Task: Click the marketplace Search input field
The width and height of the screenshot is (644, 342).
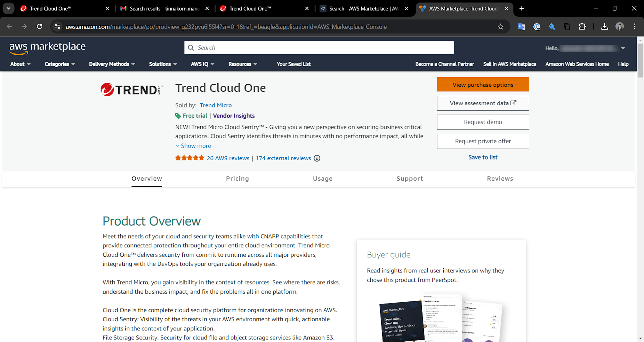Action: [319, 48]
